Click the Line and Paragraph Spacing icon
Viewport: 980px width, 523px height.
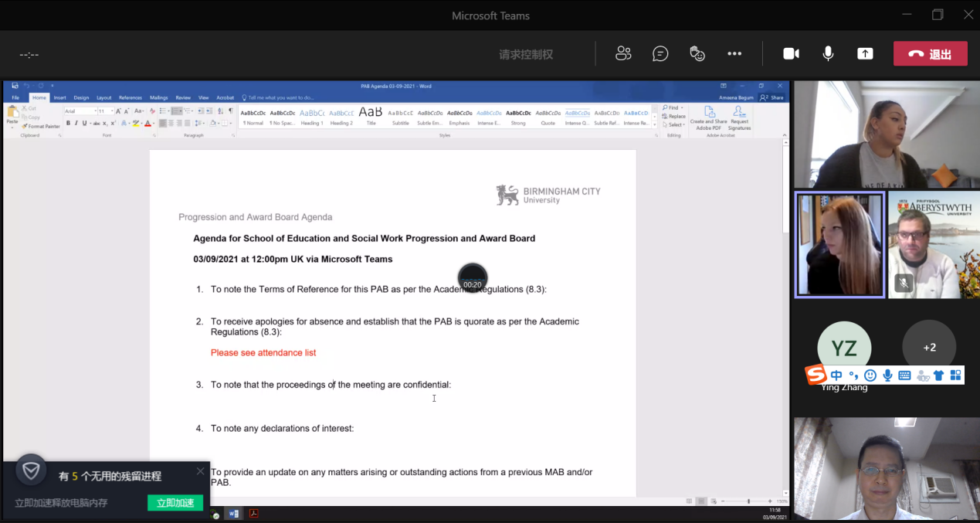coord(200,123)
